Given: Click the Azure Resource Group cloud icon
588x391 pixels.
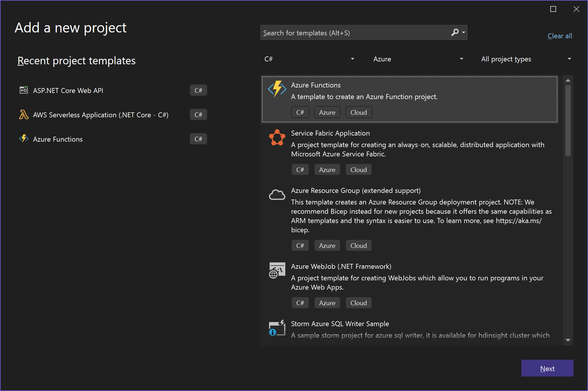Looking at the screenshot, I should tap(277, 195).
